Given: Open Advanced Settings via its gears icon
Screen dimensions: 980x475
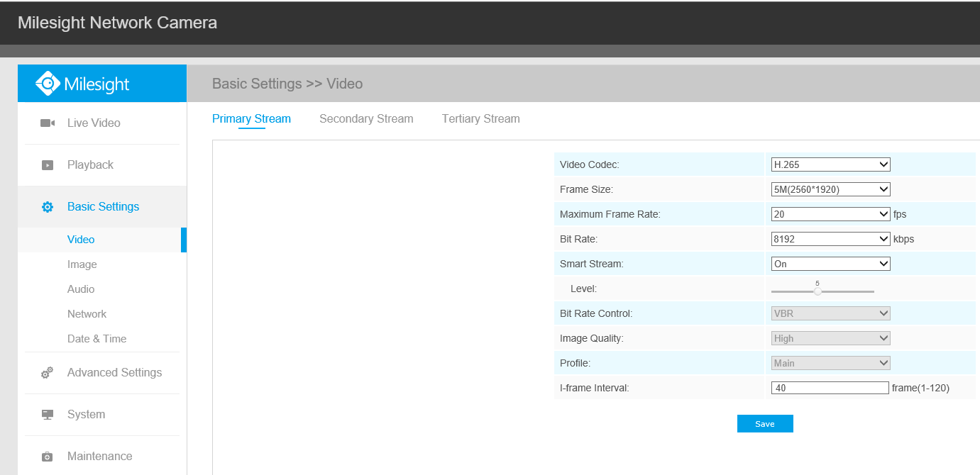Looking at the screenshot, I should 47,372.
